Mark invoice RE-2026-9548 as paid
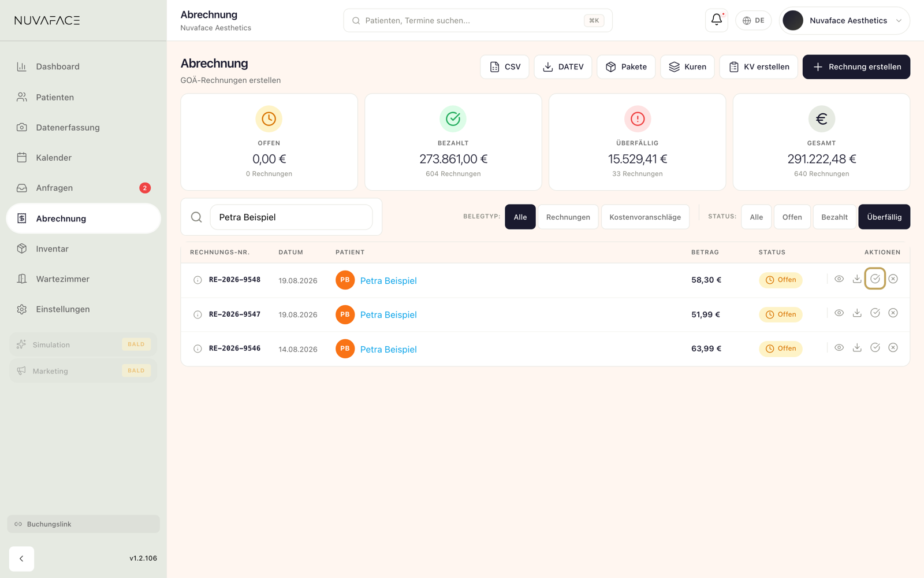 click(x=875, y=279)
